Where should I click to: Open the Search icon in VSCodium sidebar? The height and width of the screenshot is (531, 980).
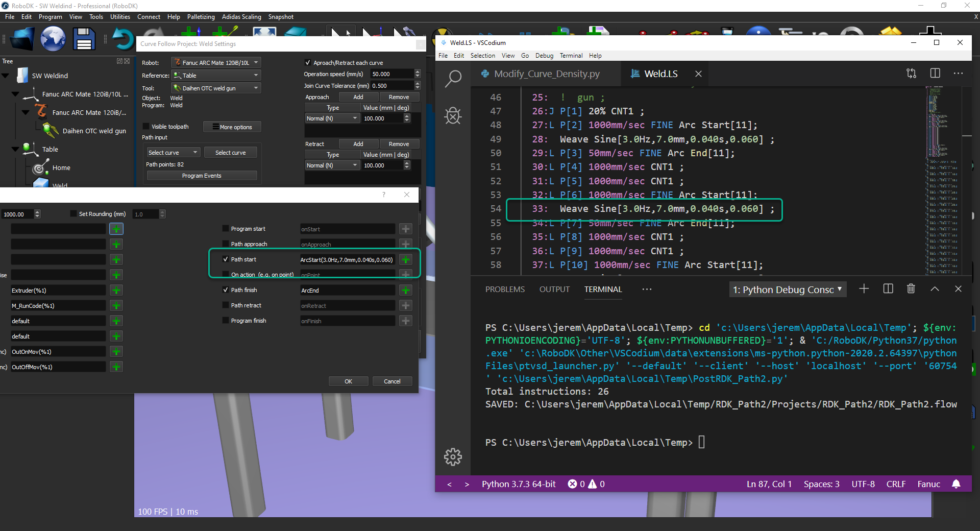click(453, 79)
